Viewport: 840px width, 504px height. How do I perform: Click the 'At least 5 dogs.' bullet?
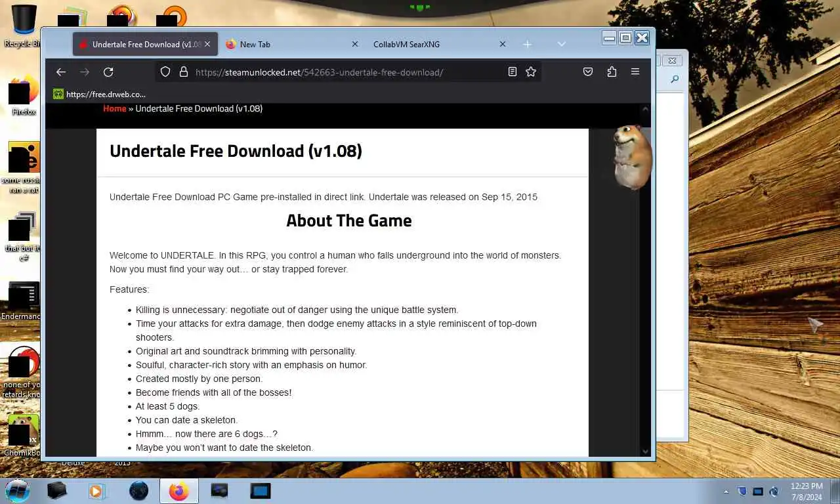(x=167, y=406)
